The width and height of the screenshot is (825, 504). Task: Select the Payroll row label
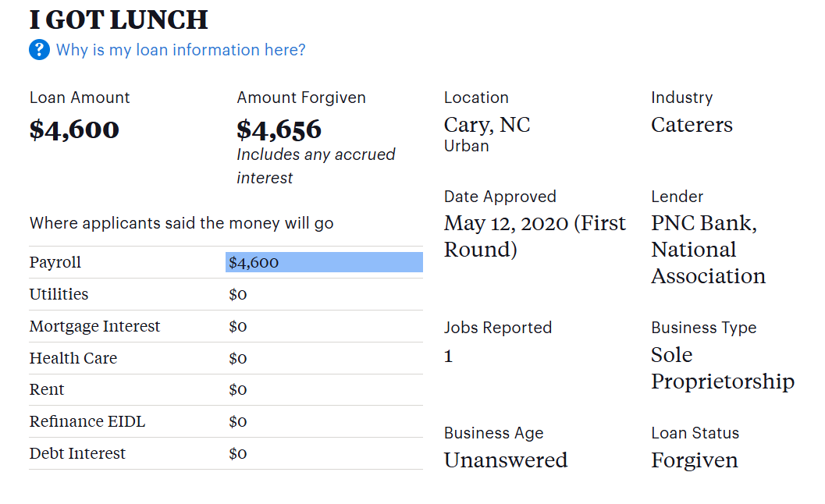(55, 263)
